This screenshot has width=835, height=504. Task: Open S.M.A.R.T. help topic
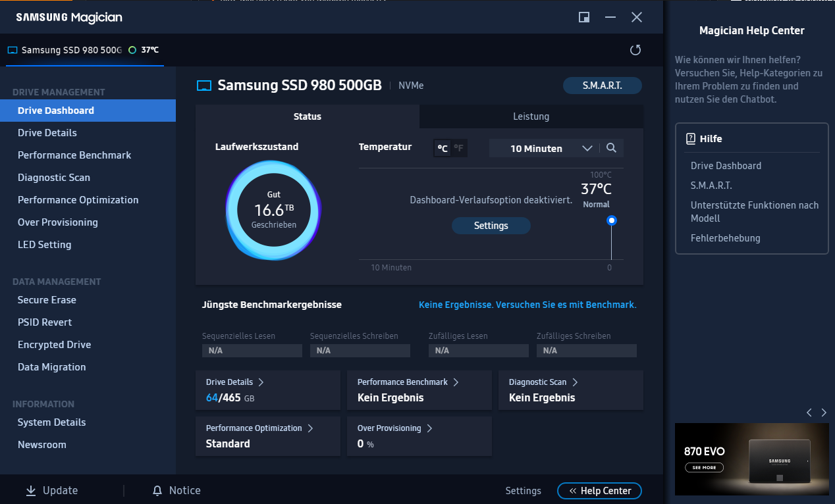711,186
